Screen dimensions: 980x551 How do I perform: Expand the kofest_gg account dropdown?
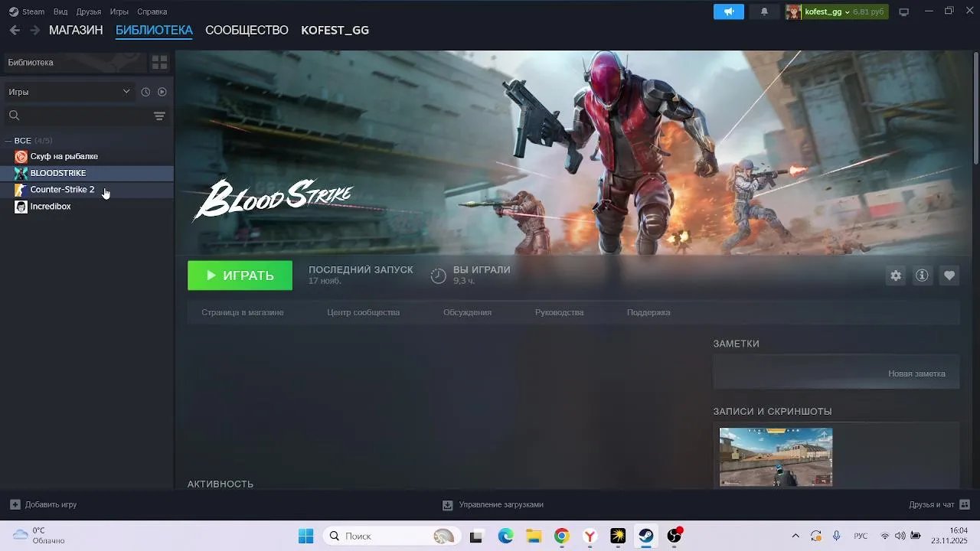pos(847,12)
